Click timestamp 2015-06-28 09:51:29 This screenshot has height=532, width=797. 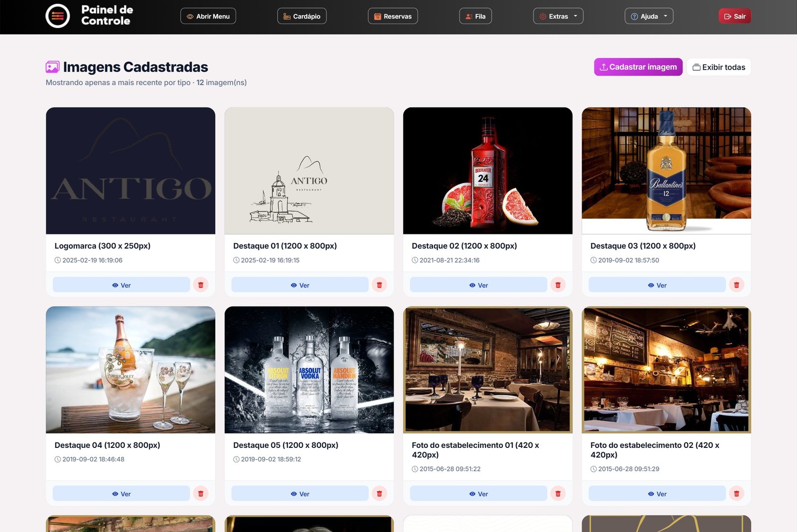coord(629,469)
